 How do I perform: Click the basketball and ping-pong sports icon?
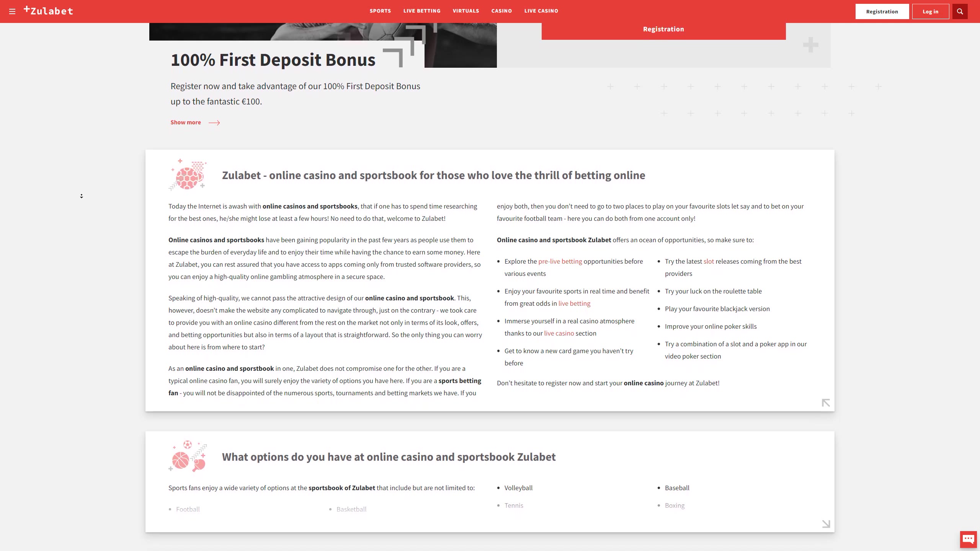(188, 456)
